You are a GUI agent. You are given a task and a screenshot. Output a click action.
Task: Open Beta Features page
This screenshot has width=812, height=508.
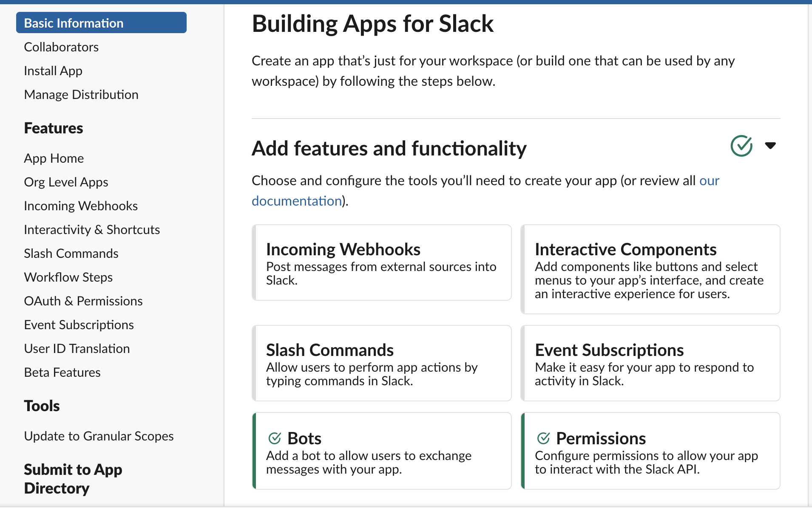click(62, 372)
